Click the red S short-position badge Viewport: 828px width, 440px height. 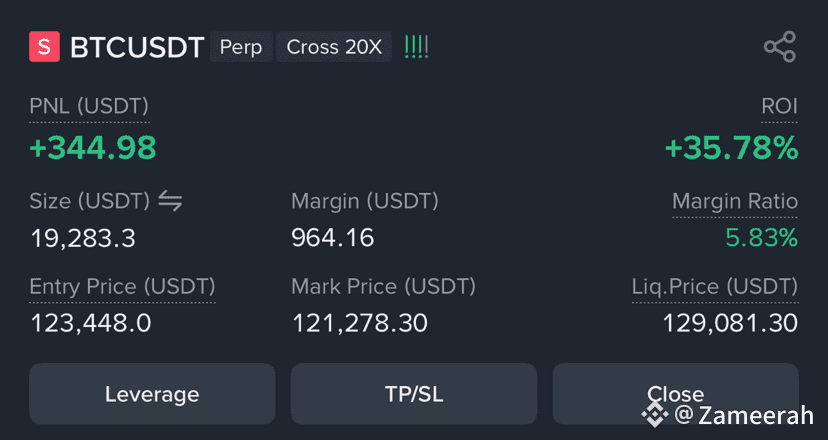(44, 47)
